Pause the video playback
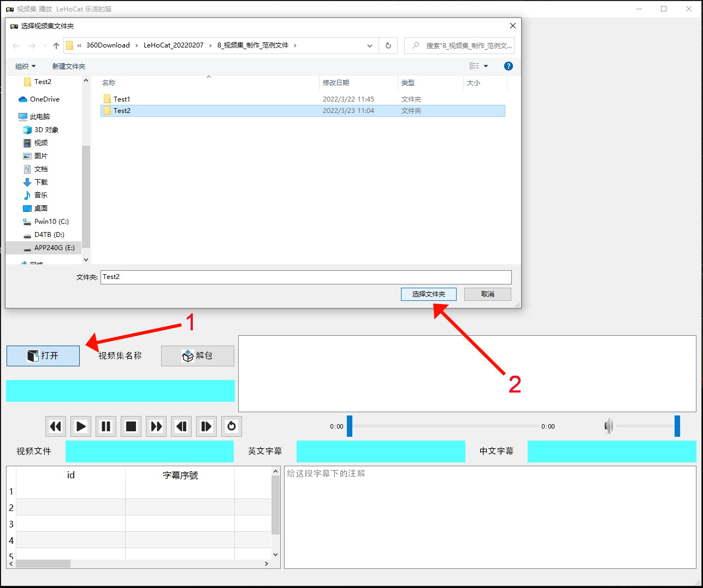 [106, 426]
